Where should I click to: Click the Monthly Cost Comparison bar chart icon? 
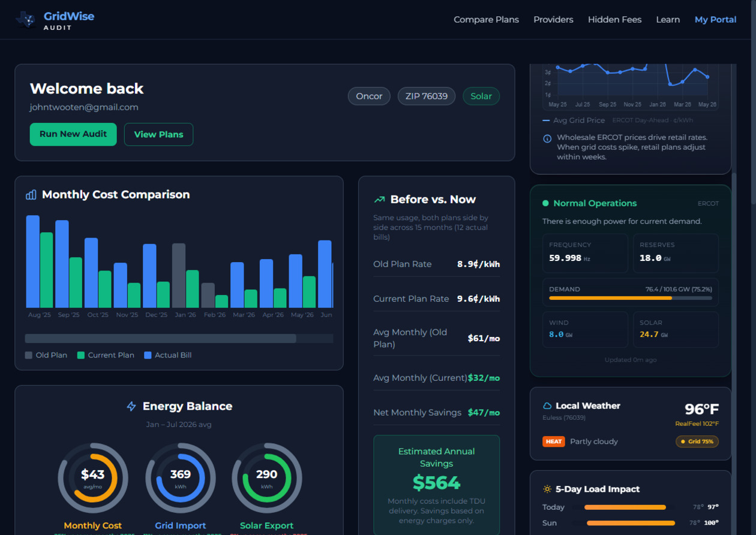(31, 195)
